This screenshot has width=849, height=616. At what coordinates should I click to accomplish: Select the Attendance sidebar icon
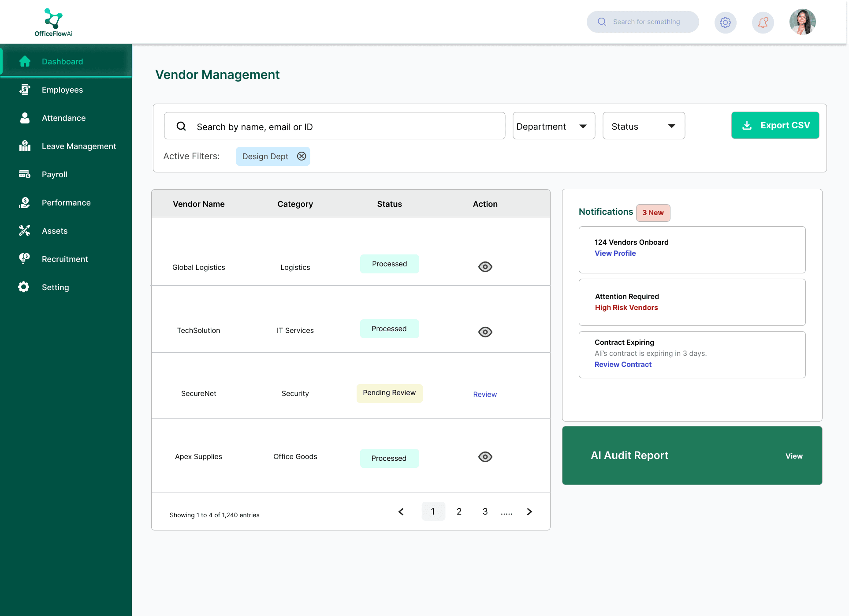tap(25, 118)
